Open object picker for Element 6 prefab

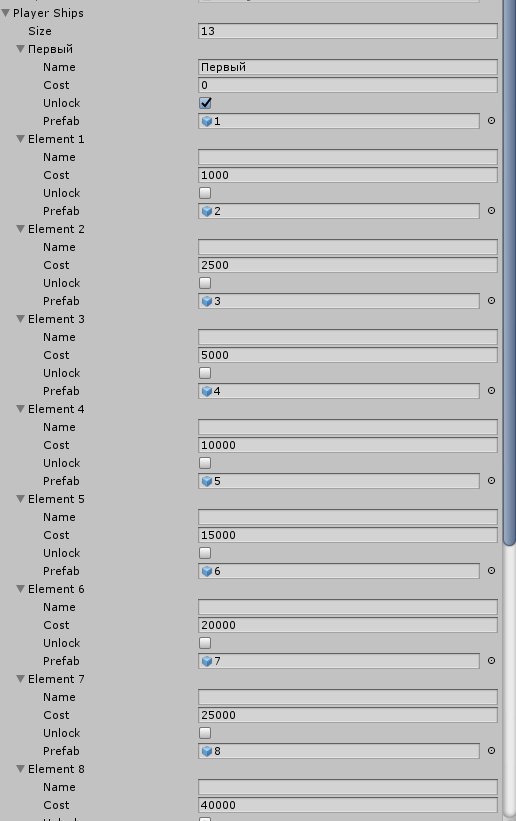(x=491, y=661)
